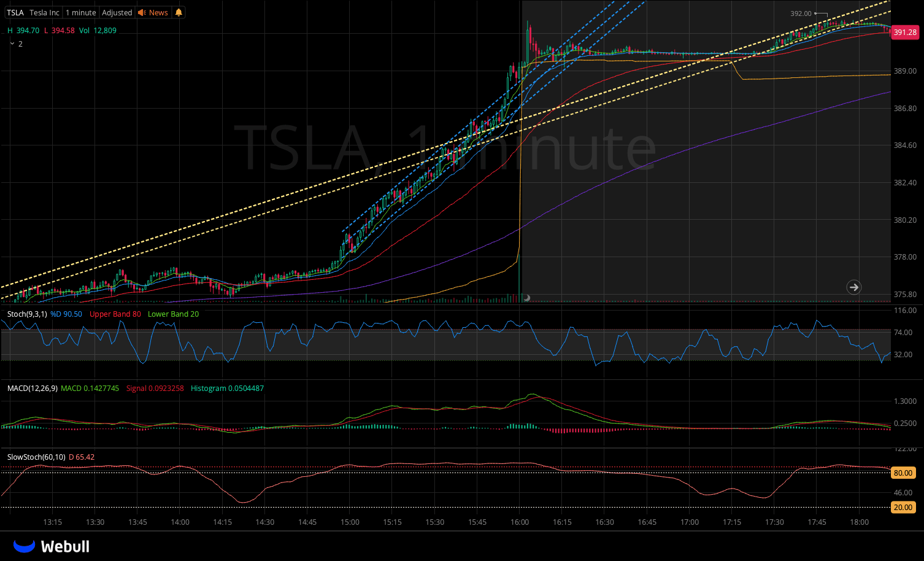Click the 375.80 price axis label
Screen dimensions: 924x561
pos(906,295)
